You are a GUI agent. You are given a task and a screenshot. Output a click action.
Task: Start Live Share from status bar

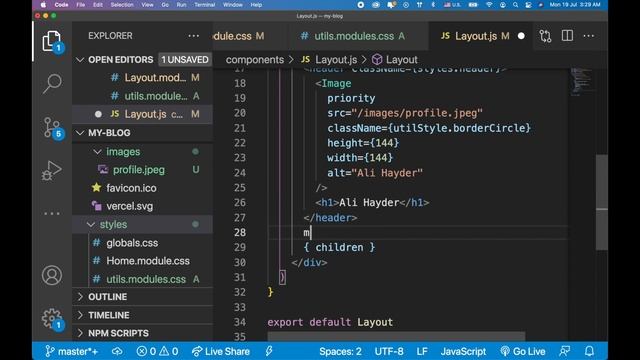coord(221,351)
